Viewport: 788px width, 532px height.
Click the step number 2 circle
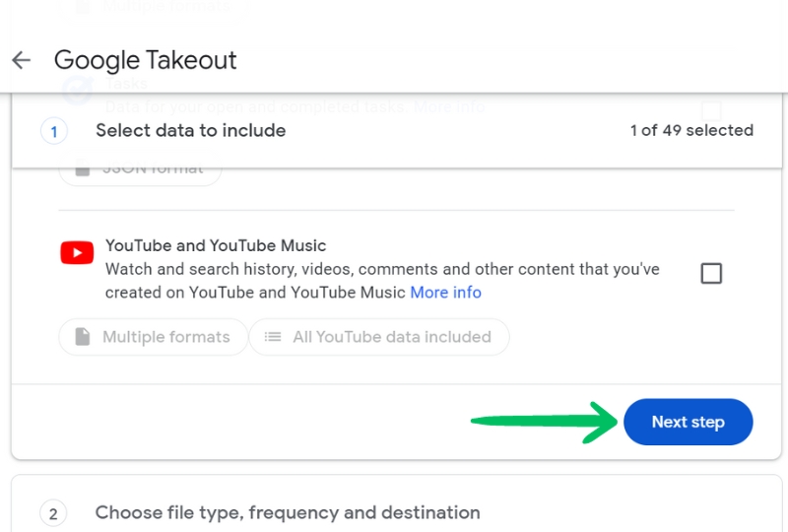(53, 513)
